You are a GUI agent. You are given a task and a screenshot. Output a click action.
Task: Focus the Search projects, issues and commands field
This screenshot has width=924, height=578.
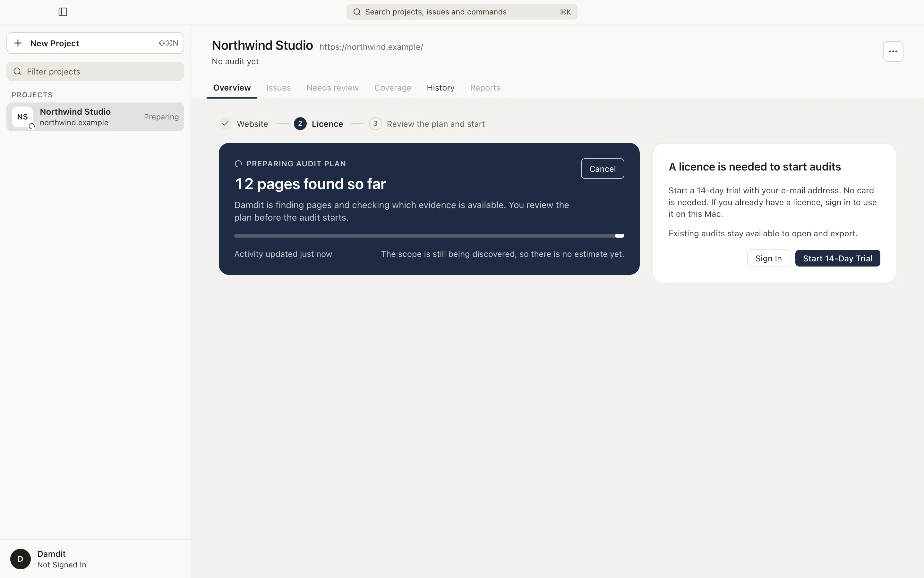coord(462,12)
